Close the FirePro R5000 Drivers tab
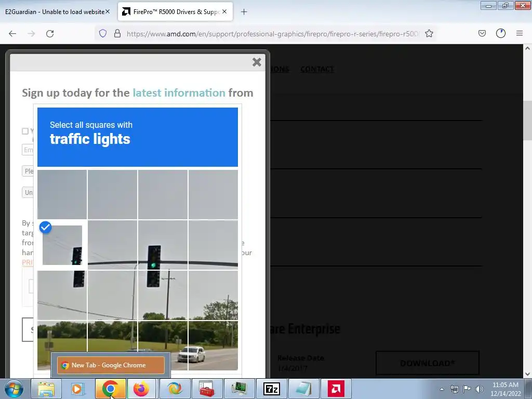This screenshot has width=532, height=399. click(224, 11)
